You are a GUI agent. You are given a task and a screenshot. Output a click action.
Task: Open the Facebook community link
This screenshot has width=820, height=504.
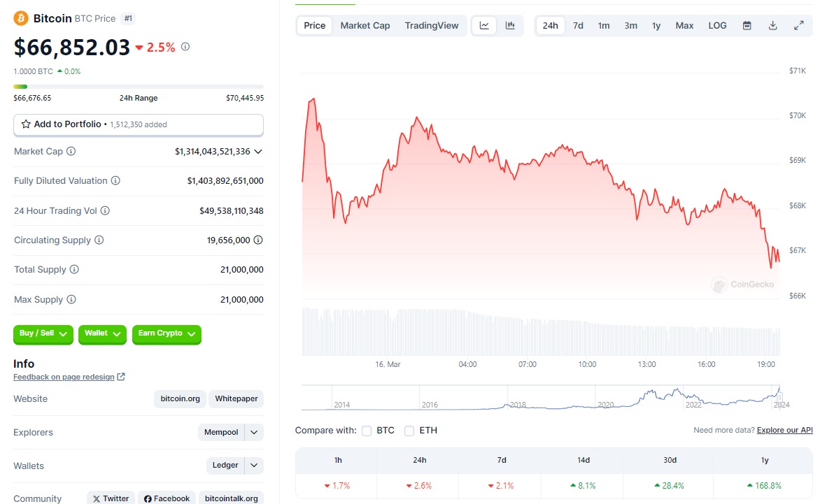click(x=167, y=498)
